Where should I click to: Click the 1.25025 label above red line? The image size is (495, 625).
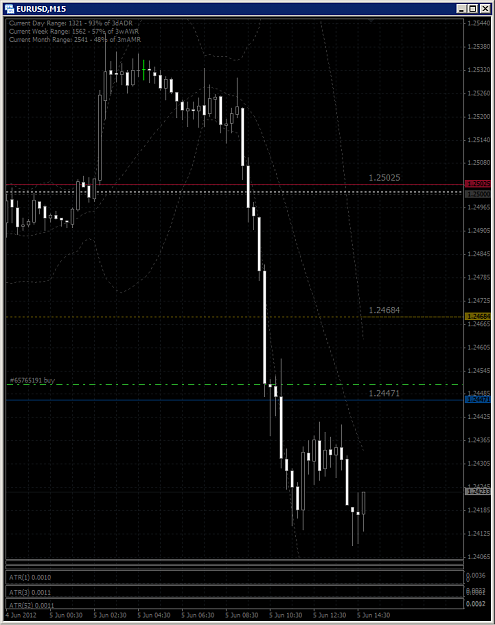point(384,178)
